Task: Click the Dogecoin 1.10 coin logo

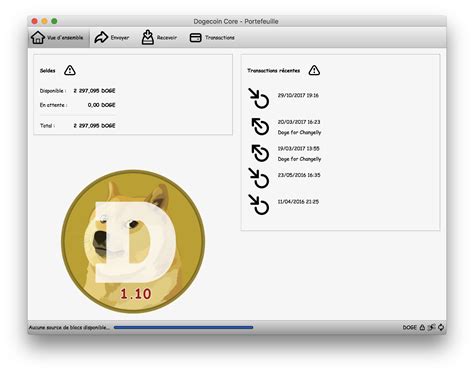Action: click(133, 241)
